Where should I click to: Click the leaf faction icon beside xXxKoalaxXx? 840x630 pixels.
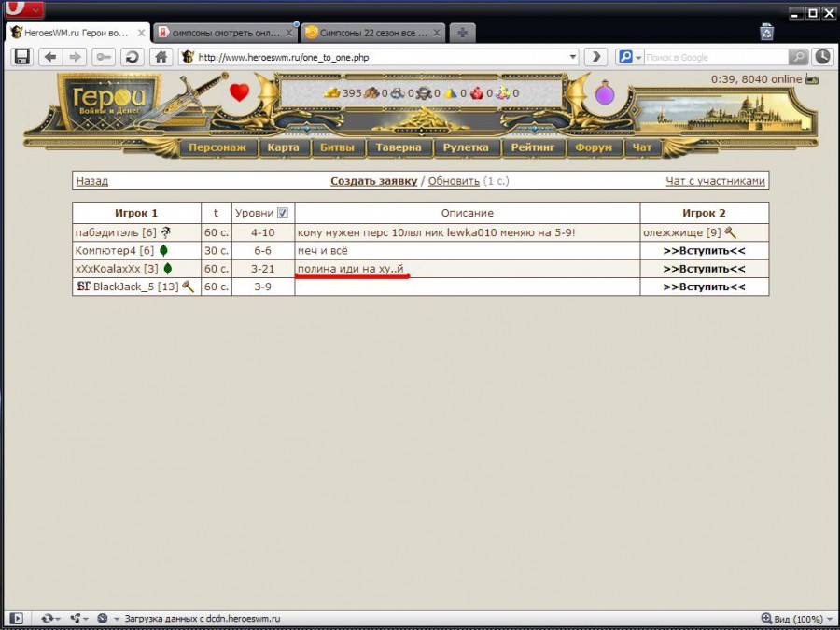pyautogui.click(x=168, y=269)
